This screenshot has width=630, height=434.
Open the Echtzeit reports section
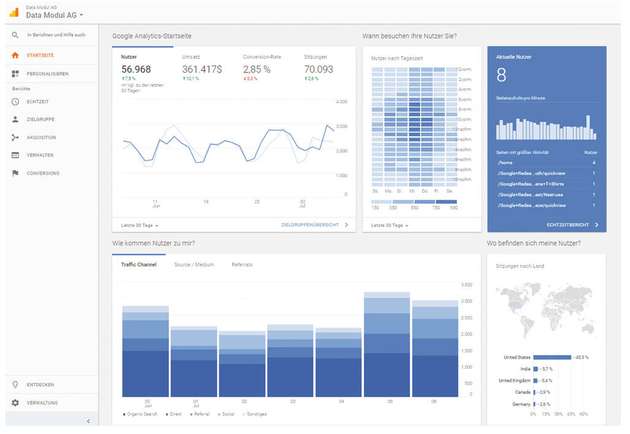point(37,102)
